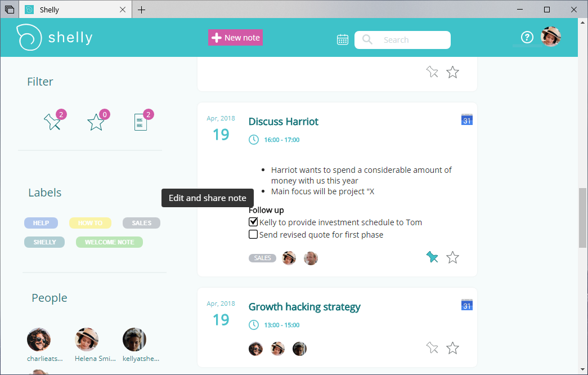This screenshot has height=375, width=588.
Task: Pin the top partially visible note
Action: (x=432, y=72)
